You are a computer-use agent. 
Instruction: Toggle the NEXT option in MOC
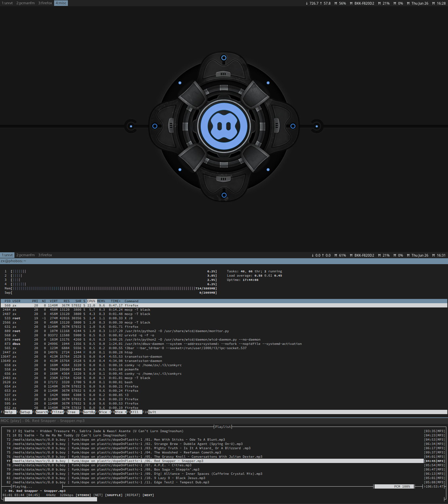point(148,495)
